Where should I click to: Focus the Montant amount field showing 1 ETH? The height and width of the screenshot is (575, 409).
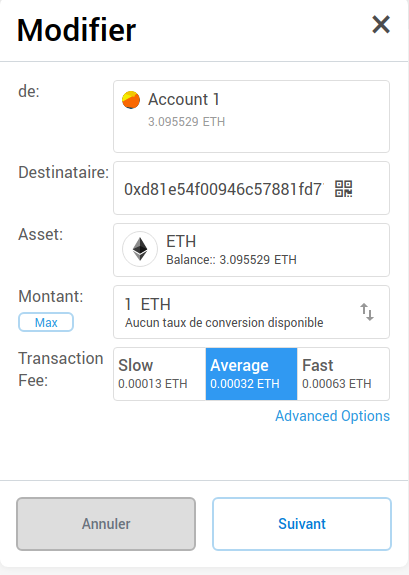pos(251,312)
